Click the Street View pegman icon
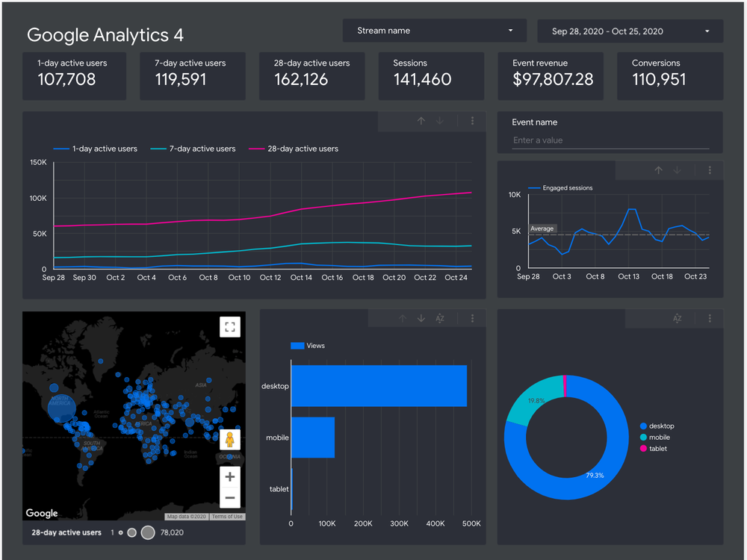747x560 pixels. 229,439
